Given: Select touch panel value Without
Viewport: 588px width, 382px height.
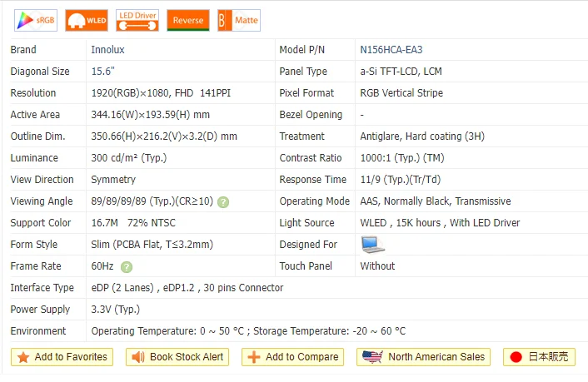Looking at the screenshot, I should (x=377, y=266).
